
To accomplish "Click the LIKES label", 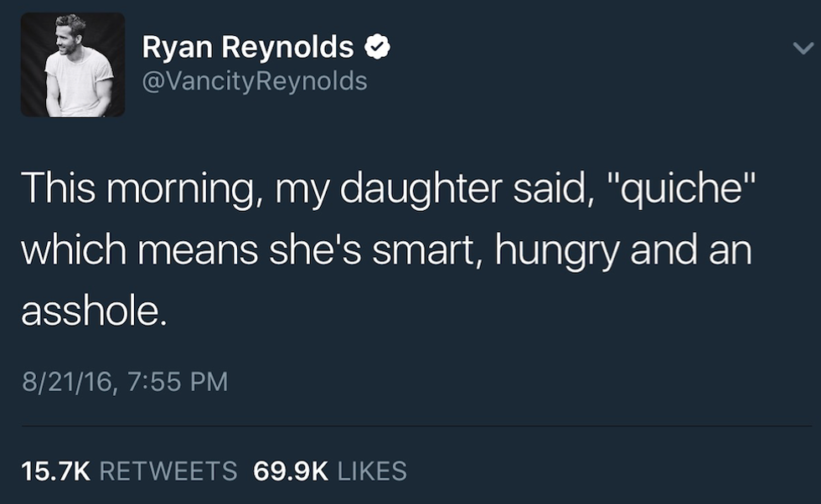I will point(372,471).
